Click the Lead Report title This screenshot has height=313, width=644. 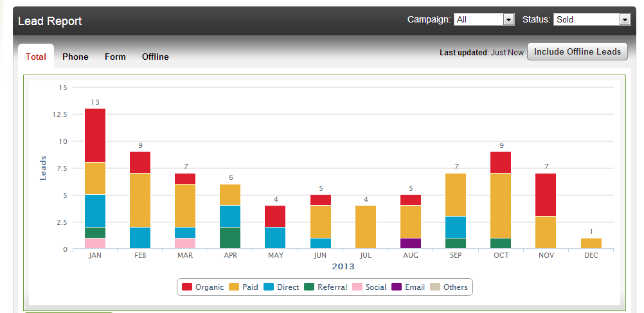(50, 21)
